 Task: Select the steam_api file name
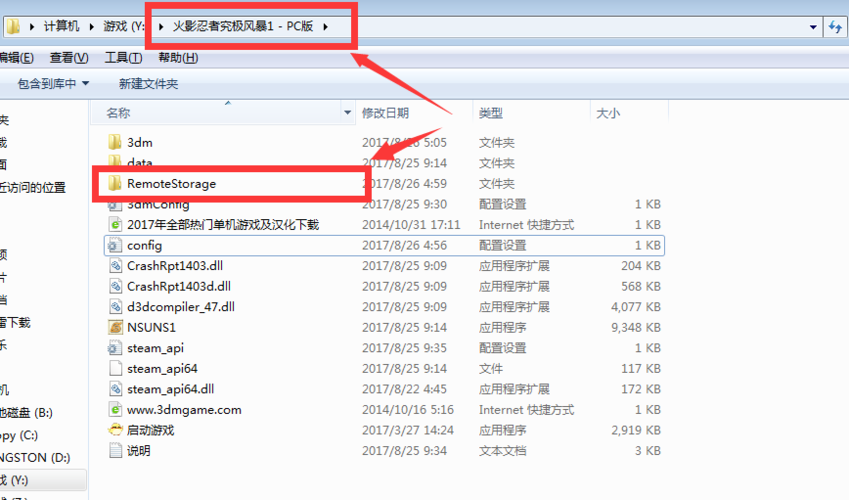click(155, 348)
